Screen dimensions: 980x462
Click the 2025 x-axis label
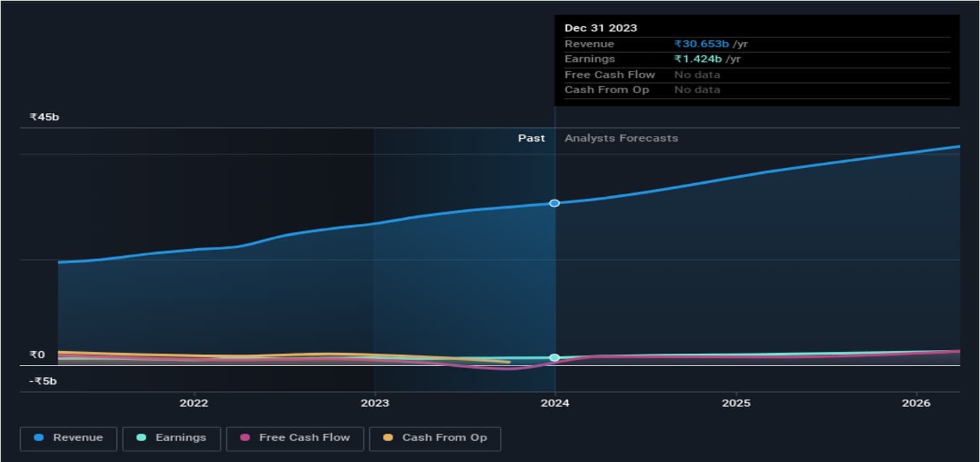click(x=736, y=403)
